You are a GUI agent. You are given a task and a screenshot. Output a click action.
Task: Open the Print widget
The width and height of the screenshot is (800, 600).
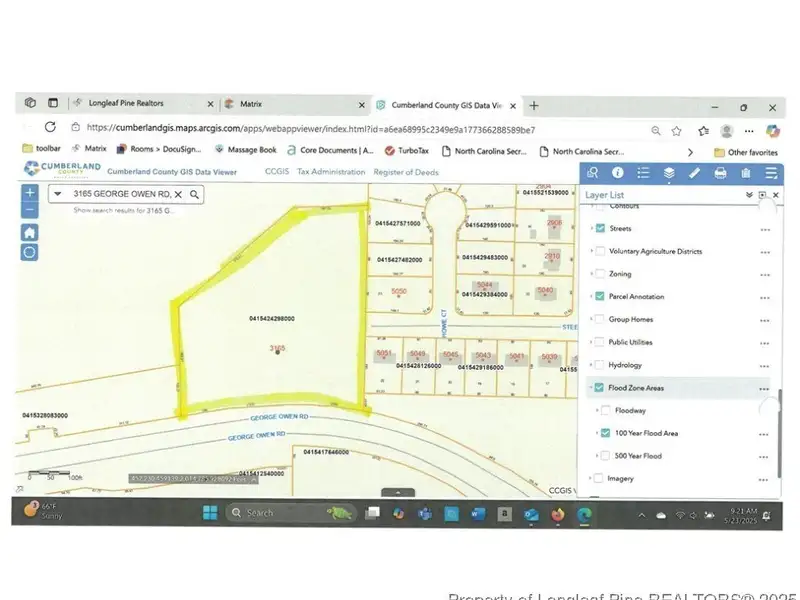pyautogui.click(x=720, y=173)
